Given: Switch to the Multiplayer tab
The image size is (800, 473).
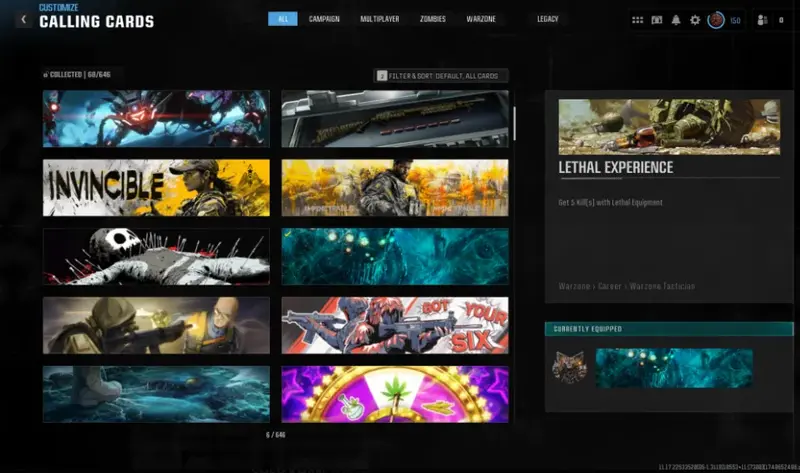Looking at the screenshot, I should (380, 18).
